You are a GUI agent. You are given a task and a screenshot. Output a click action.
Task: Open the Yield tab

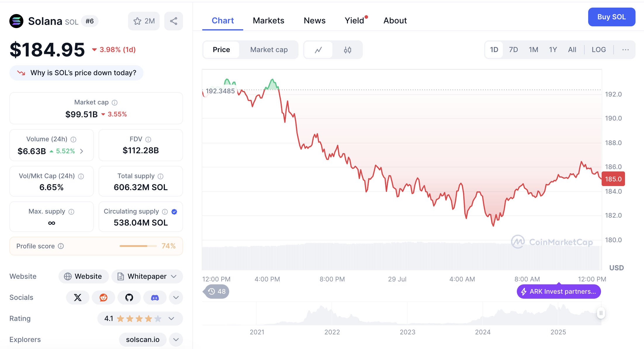354,20
